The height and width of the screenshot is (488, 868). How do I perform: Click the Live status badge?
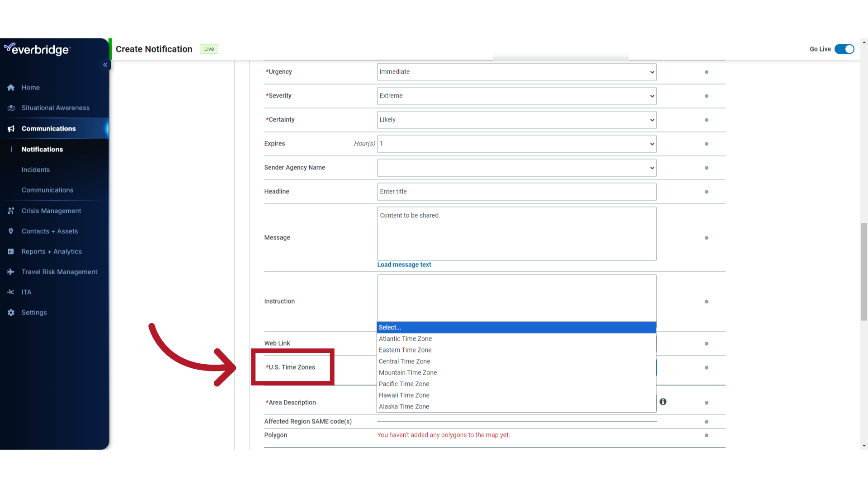pyautogui.click(x=209, y=49)
